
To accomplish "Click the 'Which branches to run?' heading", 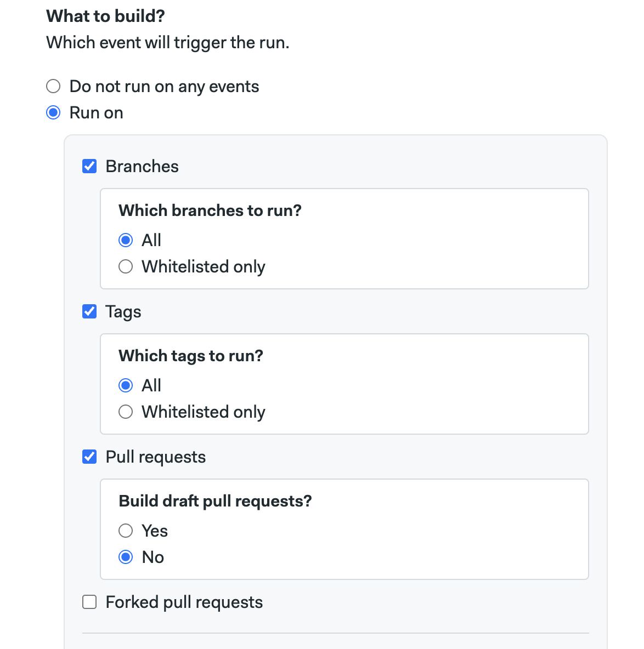I will point(210,210).
